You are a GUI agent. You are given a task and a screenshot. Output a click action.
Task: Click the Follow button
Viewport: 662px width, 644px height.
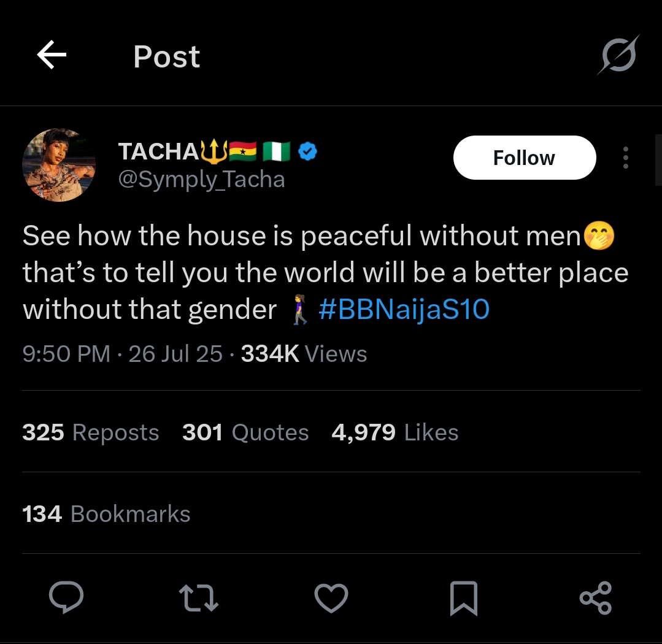click(524, 158)
